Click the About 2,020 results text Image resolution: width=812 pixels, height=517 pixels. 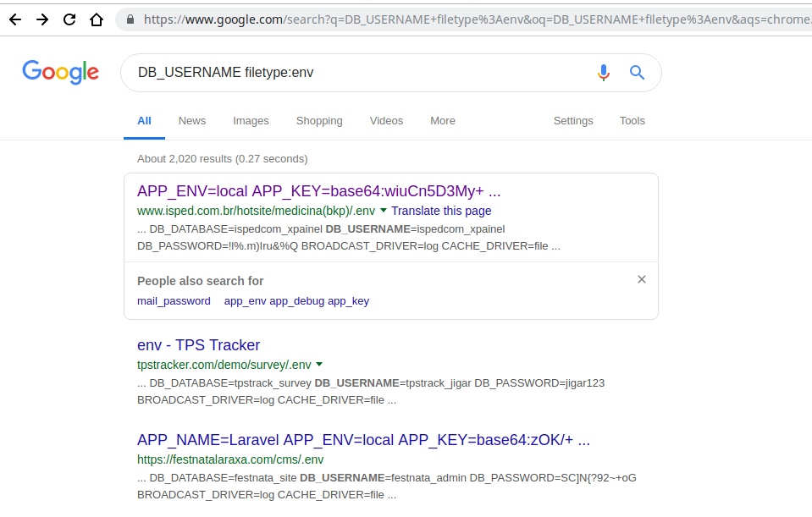[x=222, y=159]
